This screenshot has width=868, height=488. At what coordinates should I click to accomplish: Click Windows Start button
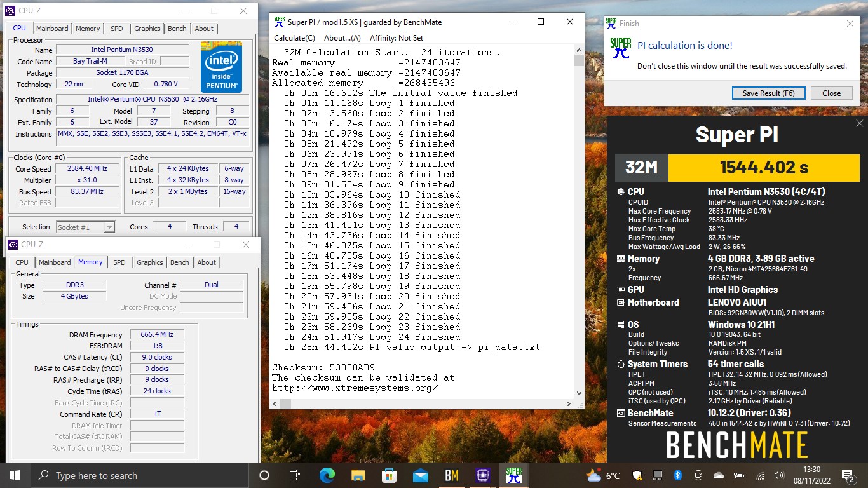click(15, 475)
